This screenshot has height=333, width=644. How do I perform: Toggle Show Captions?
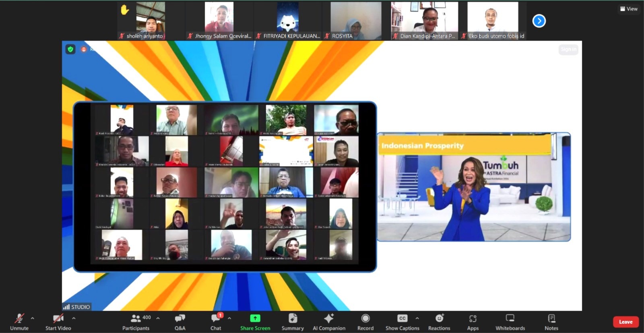pyautogui.click(x=402, y=322)
